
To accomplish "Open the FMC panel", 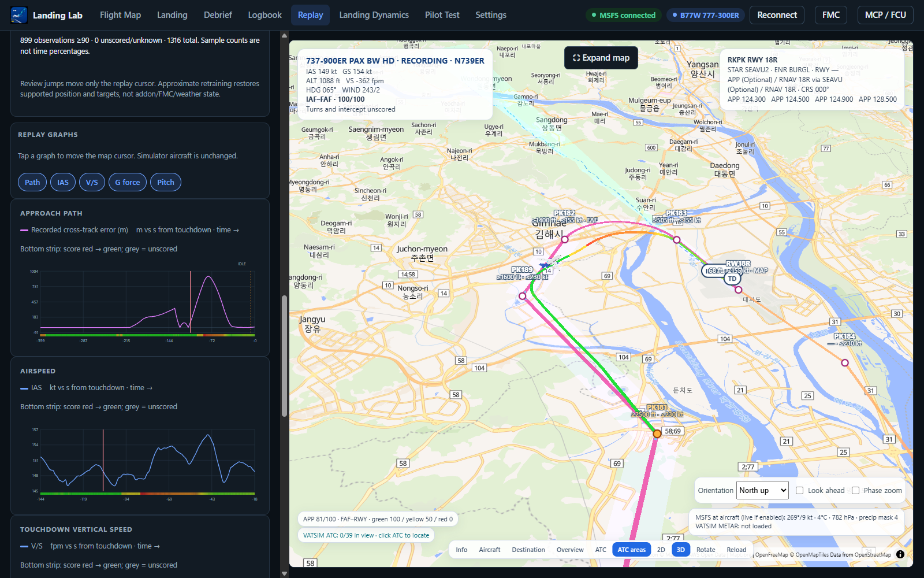I will click(x=831, y=15).
